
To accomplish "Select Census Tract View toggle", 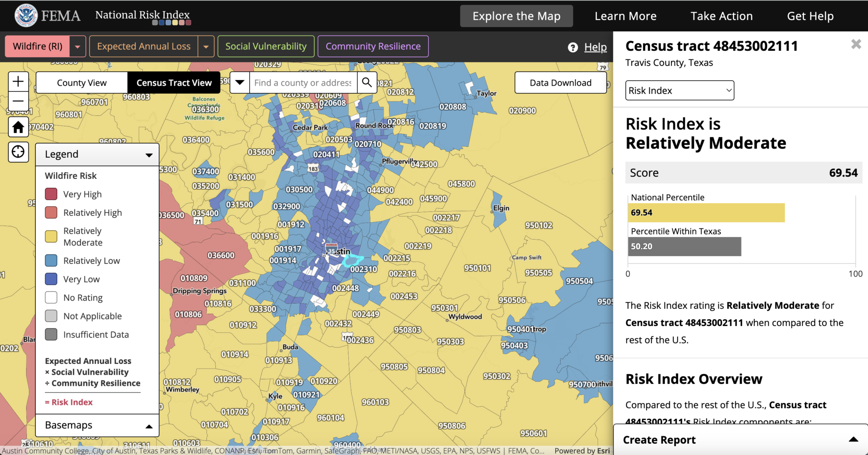I will click(x=174, y=83).
